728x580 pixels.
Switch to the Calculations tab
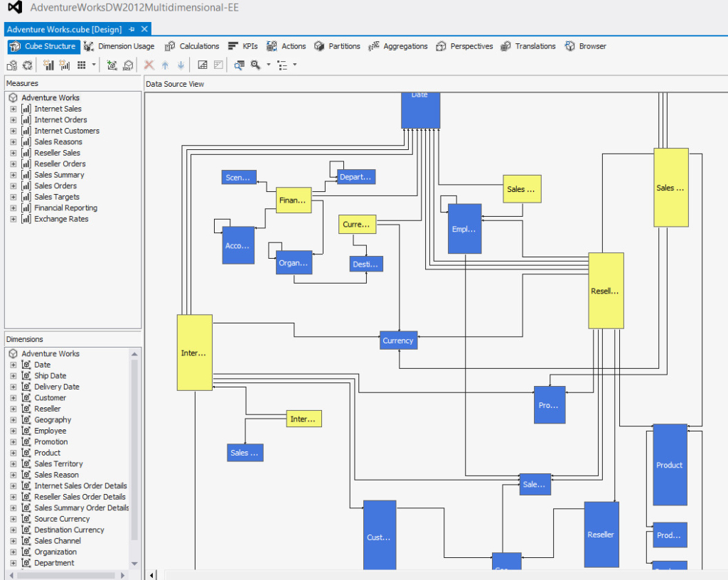[x=192, y=46]
